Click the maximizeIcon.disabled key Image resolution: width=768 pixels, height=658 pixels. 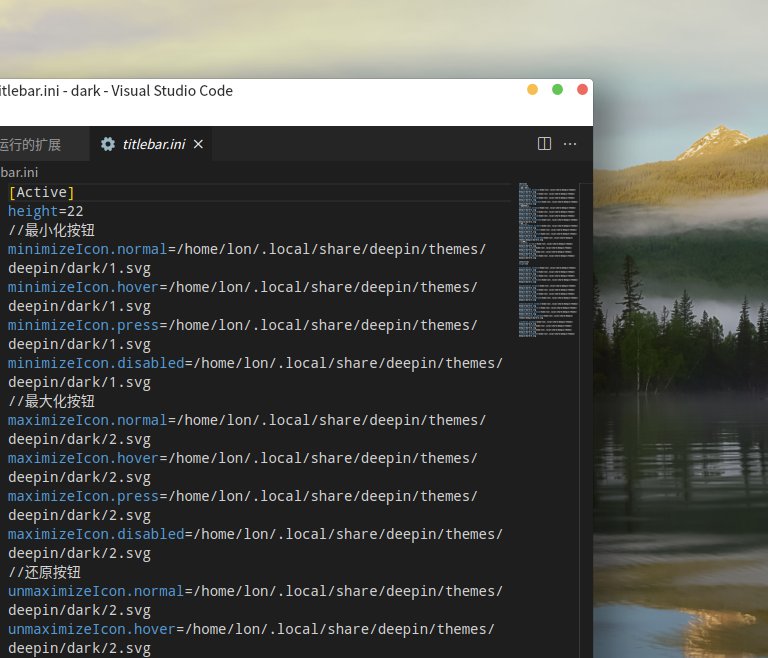coord(96,534)
